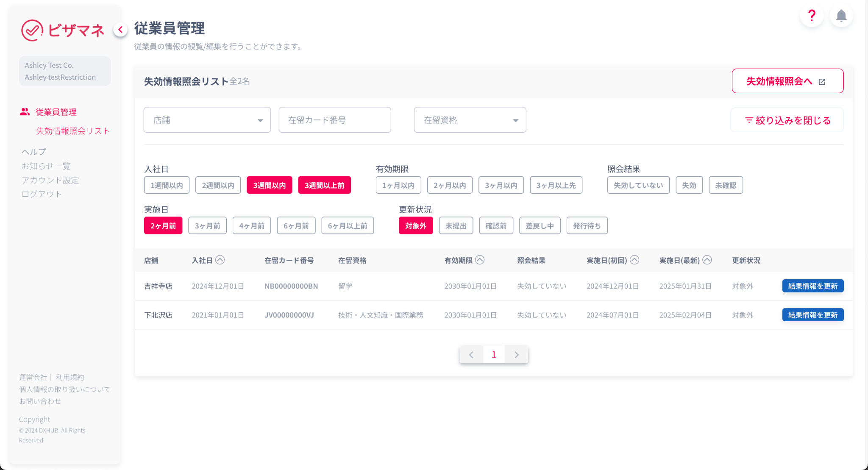Sort by 有効期限 column arrow icon
The height and width of the screenshot is (470, 868).
[x=480, y=260]
